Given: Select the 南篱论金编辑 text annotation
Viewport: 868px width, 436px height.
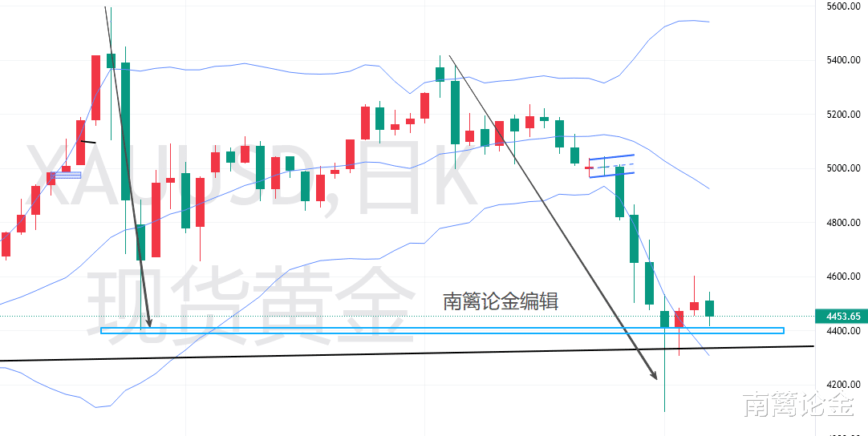Looking at the screenshot, I should 501,302.
